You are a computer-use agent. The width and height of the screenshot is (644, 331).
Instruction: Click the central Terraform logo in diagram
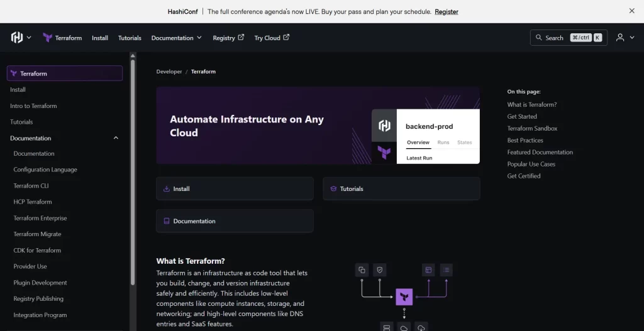click(x=404, y=296)
